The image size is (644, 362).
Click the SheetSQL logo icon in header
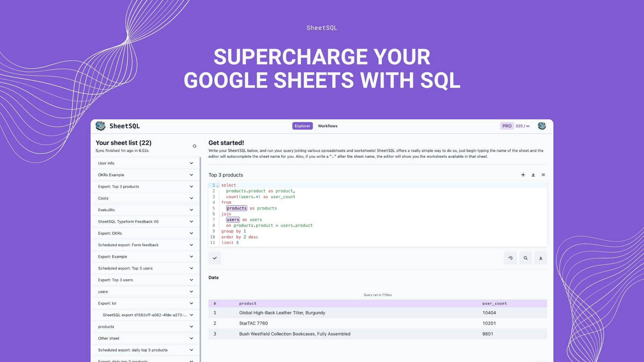(x=100, y=126)
